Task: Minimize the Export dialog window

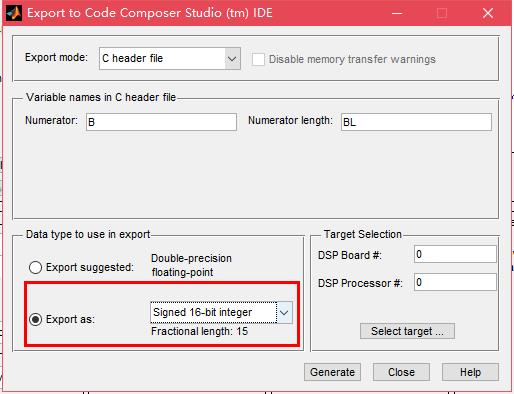Action: pyautogui.click(x=397, y=13)
